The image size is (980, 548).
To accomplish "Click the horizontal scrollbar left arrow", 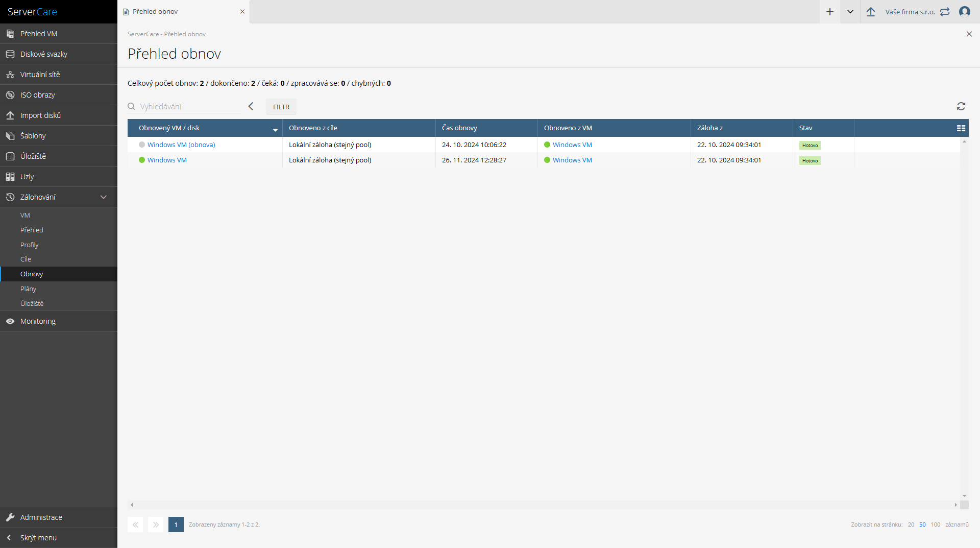I will coord(132,505).
